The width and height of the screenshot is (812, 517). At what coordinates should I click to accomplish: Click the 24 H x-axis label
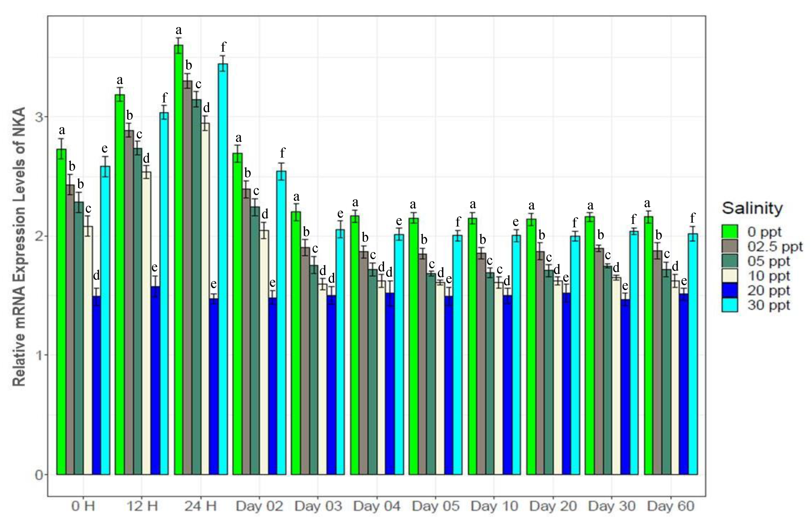tap(200, 506)
